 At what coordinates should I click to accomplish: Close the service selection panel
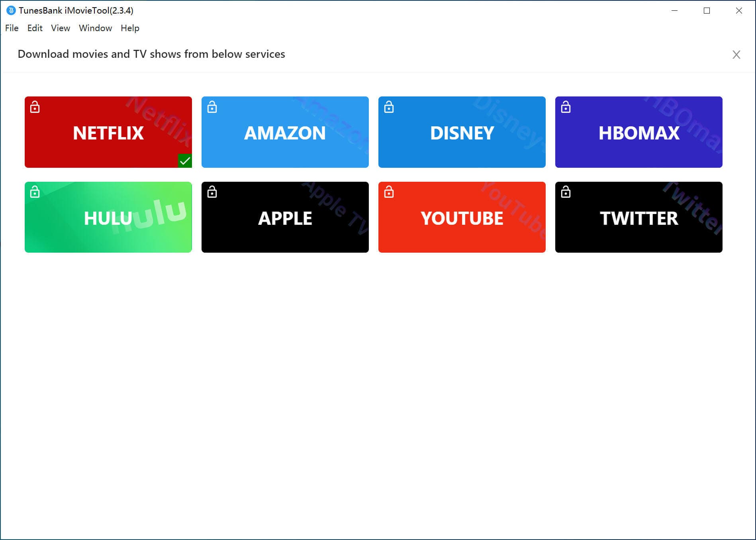coord(736,55)
